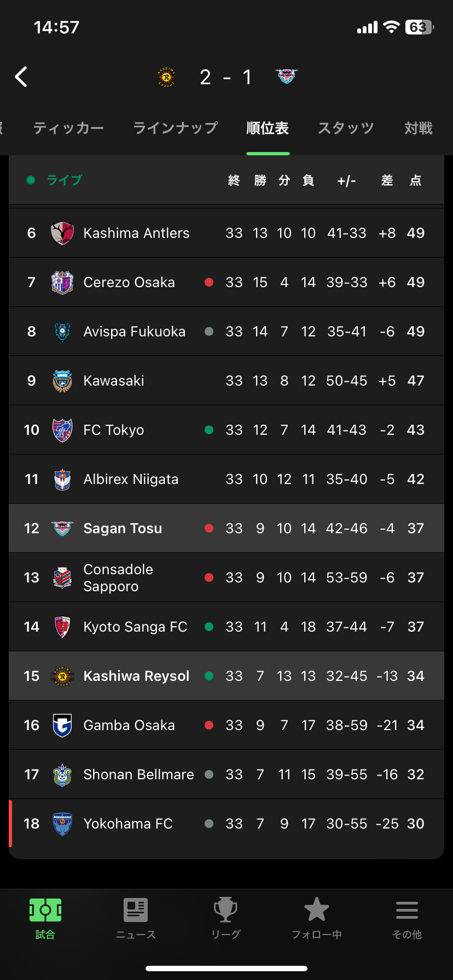This screenshot has width=453, height=980.
Task: Open the 対戦 head-to-head tab
Action: pos(419,129)
